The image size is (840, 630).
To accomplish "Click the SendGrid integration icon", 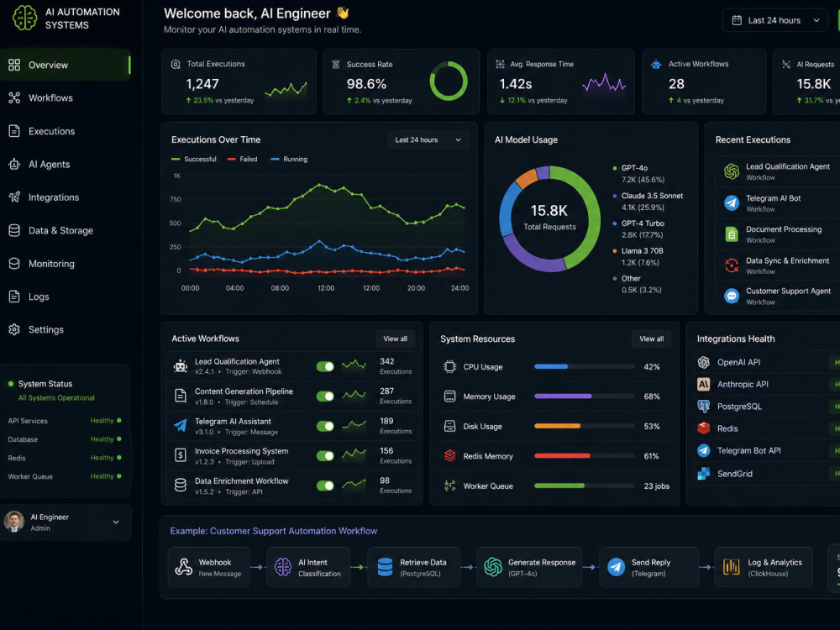I will click(703, 474).
